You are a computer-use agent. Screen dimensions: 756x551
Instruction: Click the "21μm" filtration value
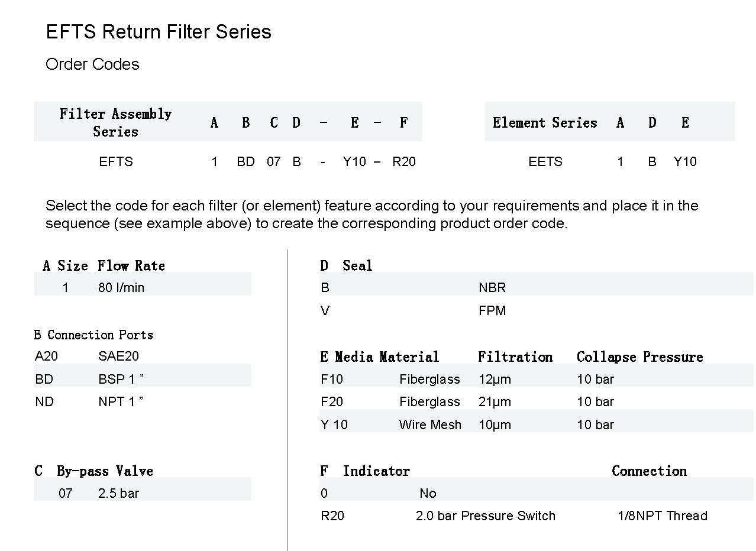(495, 402)
